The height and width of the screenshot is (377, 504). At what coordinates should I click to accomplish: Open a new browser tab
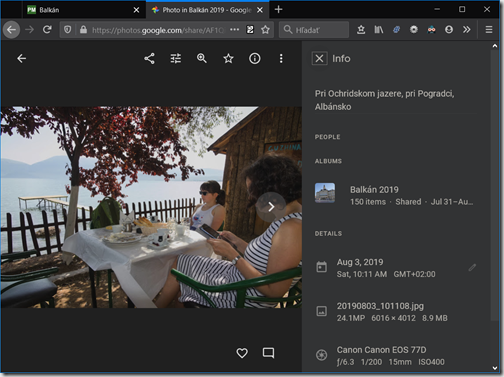278,10
